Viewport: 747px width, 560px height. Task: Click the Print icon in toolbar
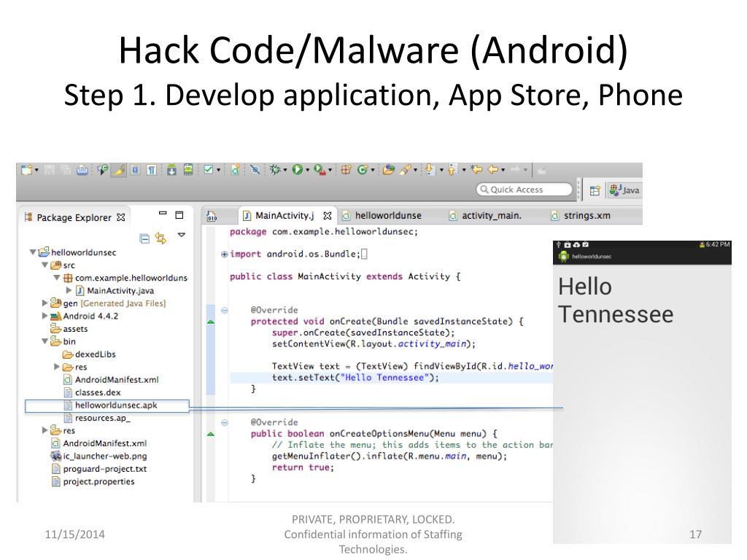point(82,169)
